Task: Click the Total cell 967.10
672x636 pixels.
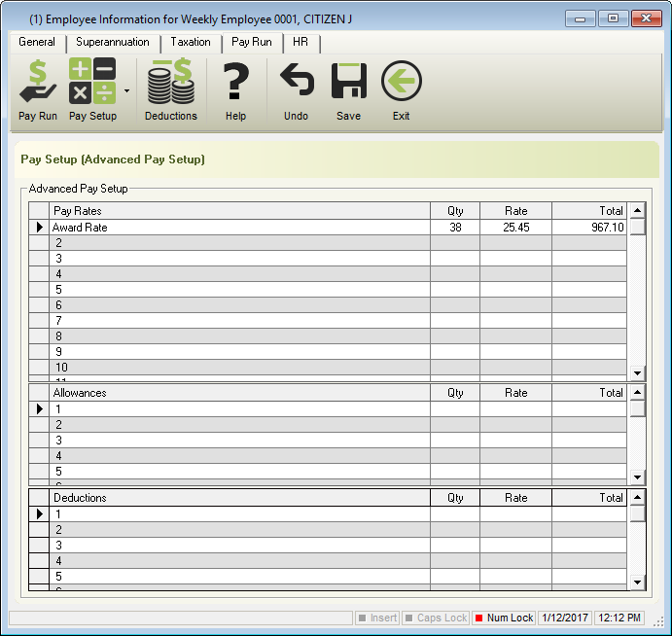Action: coord(589,228)
